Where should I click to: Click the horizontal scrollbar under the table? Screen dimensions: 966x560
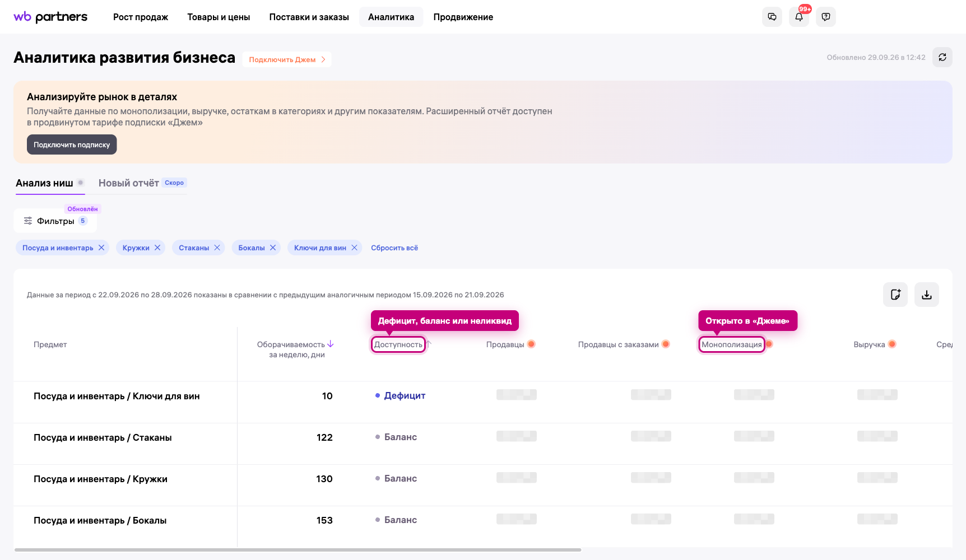tap(298, 550)
